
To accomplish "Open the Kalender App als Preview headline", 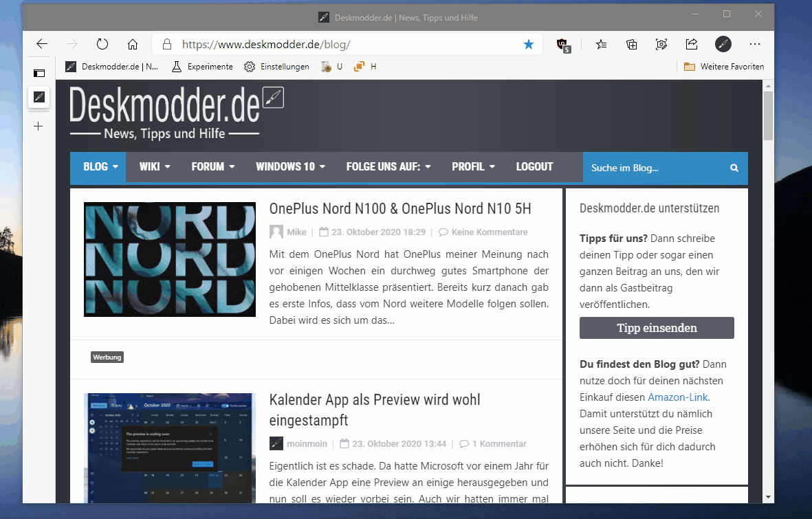I will click(375, 410).
